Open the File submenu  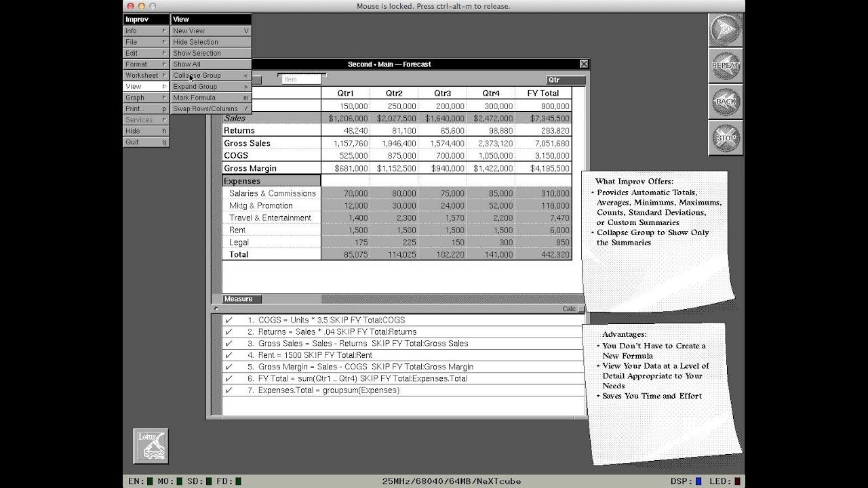(x=146, y=42)
